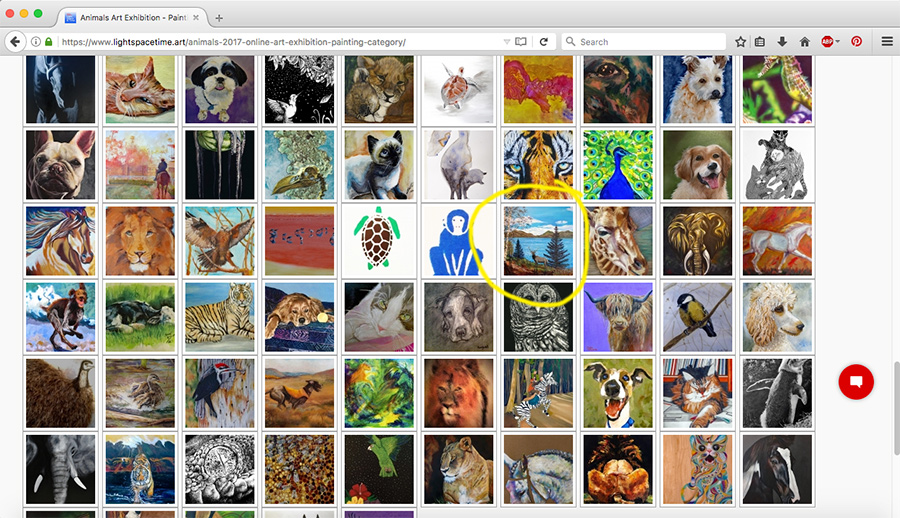Open the white dog on blue painting
Viewport: 900px width, 518px height.
(697, 89)
